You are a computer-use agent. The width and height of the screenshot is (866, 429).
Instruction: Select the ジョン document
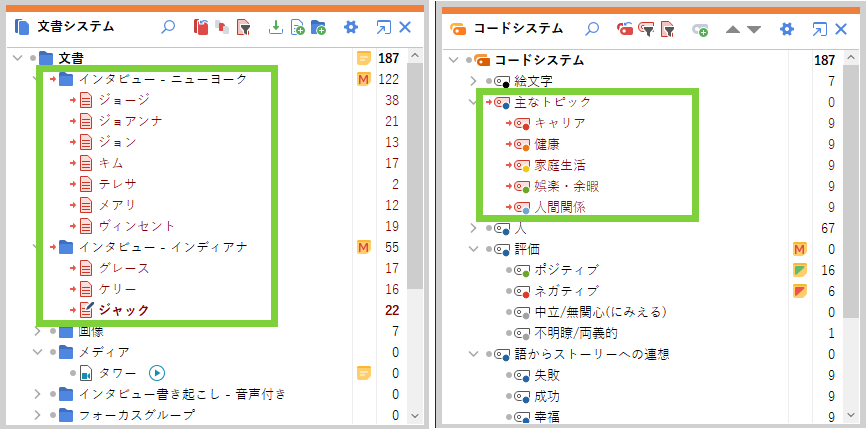click(117, 142)
